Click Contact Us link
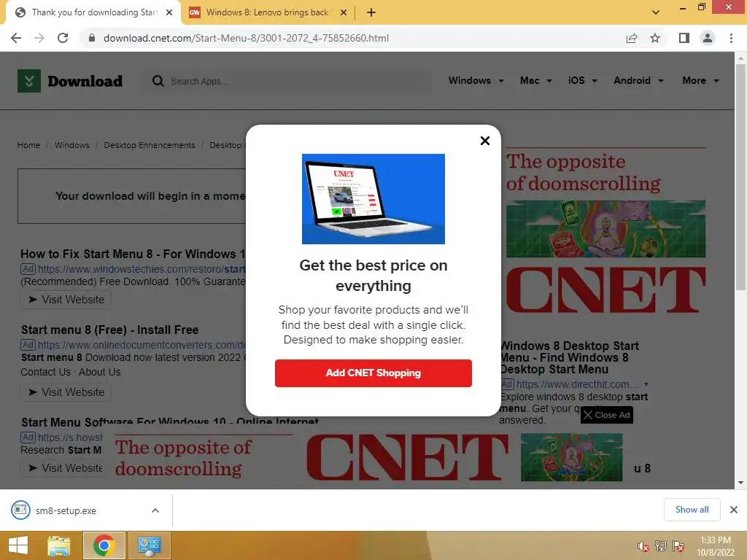Image resolution: width=747 pixels, height=560 pixels. click(45, 372)
